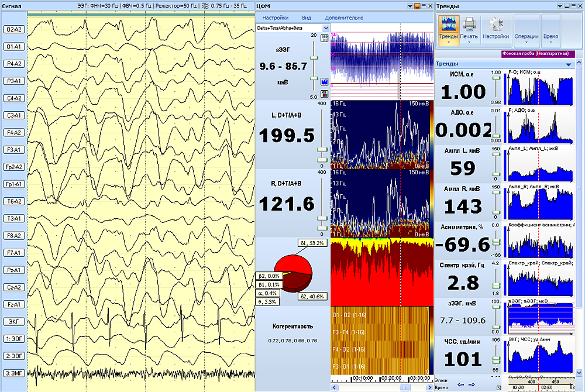This screenshot has width=585, height=392.
Task: Select the C3-A1 channel label
Action: click(14, 115)
